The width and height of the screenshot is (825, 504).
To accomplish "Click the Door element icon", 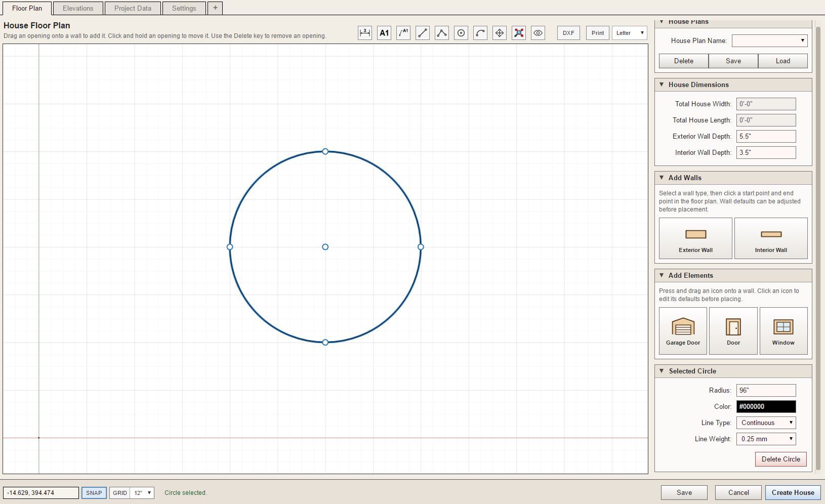I will click(733, 331).
